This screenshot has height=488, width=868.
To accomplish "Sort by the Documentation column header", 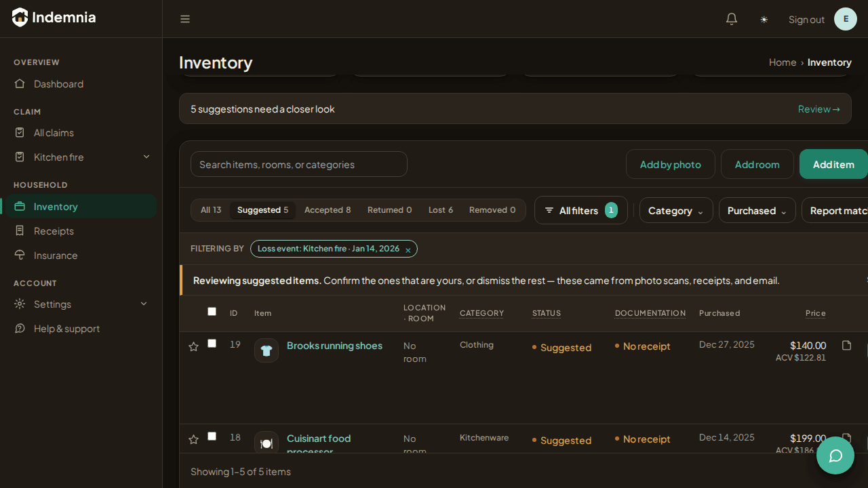I will [650, 313].
